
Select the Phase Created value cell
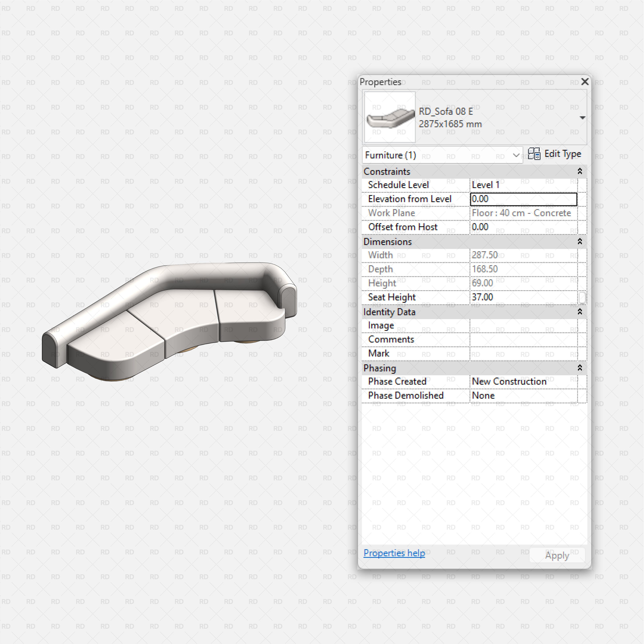click(x=523, y=382)
